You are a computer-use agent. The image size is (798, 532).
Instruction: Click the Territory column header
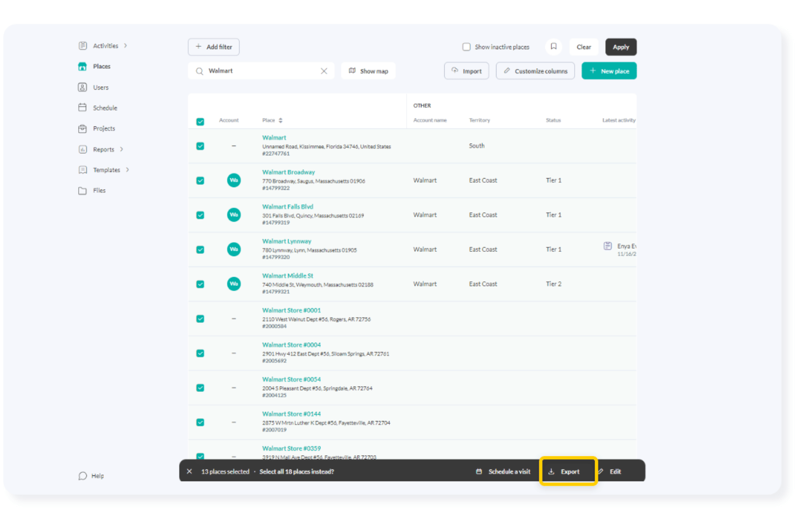(x=479, y=120)
